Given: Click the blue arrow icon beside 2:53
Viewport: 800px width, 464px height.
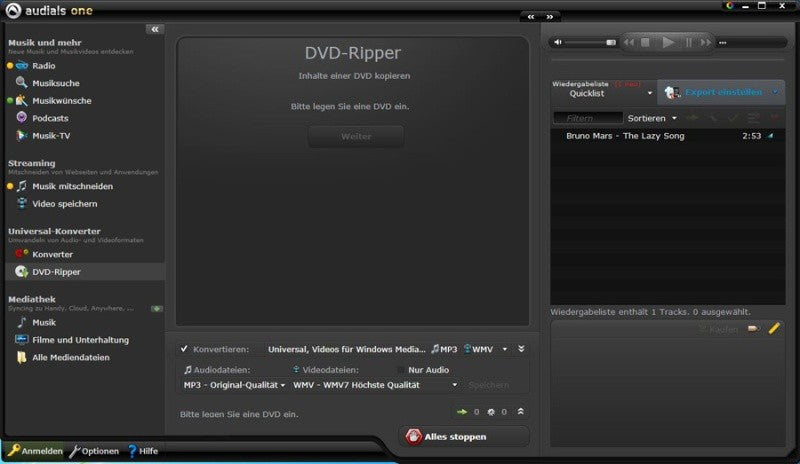Looking at the screenshot, I should coord(770,136).
